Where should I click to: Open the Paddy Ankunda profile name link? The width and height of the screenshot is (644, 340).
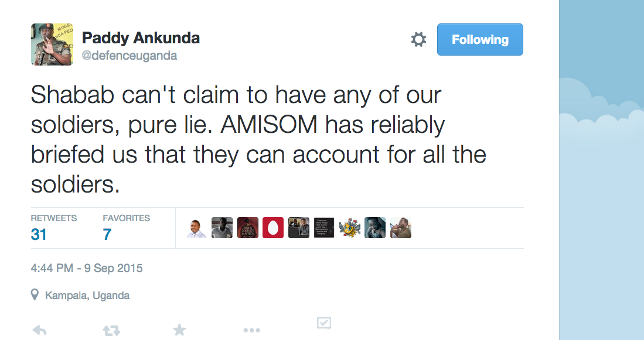(x=141, y=39)
